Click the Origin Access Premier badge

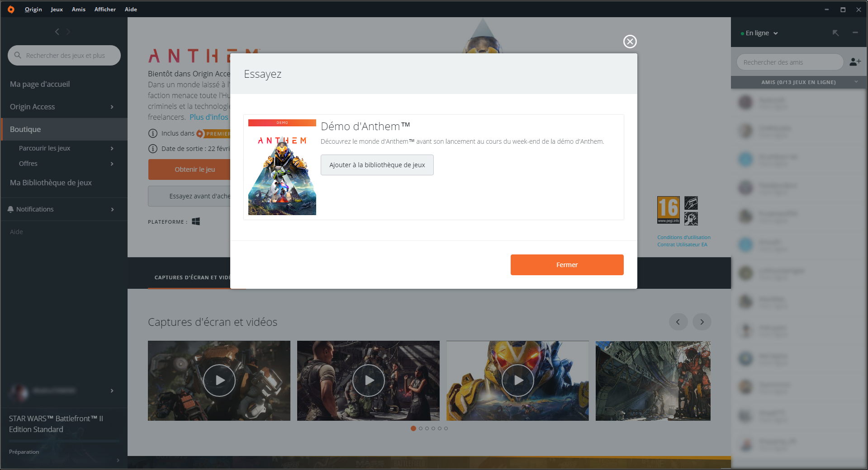click(213, 134)
